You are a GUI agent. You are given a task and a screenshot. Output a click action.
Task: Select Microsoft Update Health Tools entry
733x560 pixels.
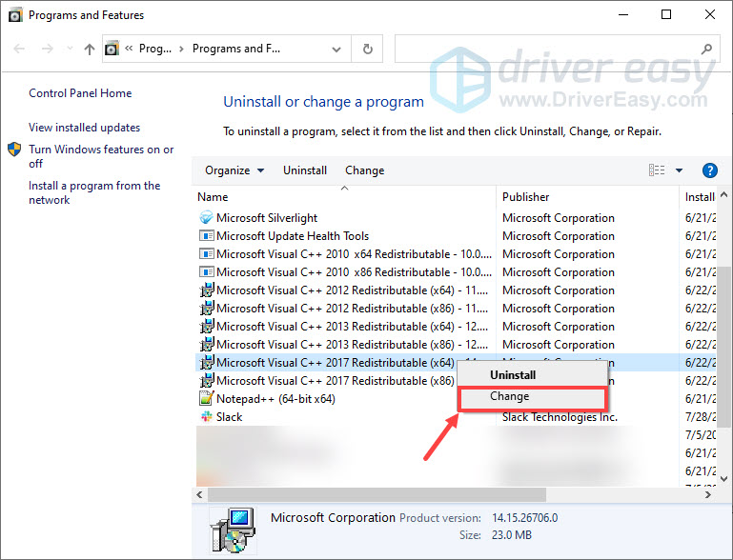[293, 236]
